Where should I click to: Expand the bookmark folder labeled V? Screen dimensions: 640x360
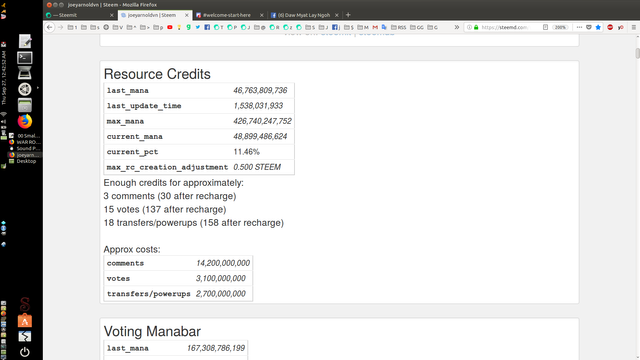[x=118, y=27]
